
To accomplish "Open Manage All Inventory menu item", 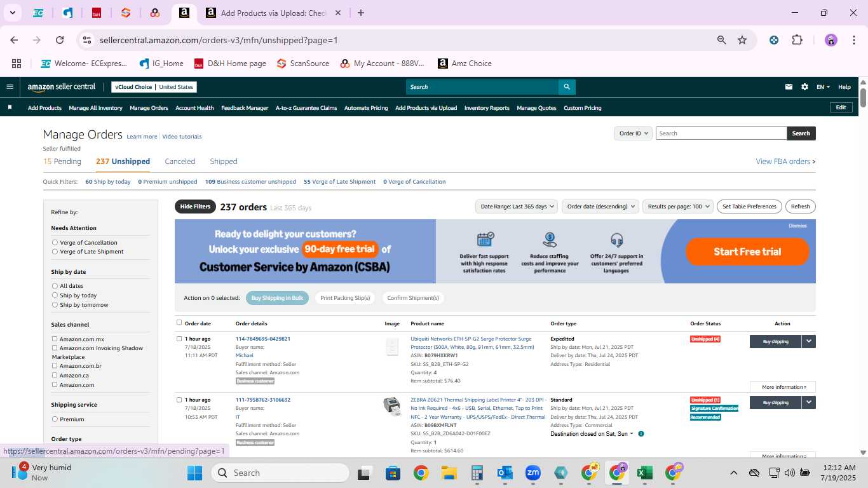I will point(95,108).
